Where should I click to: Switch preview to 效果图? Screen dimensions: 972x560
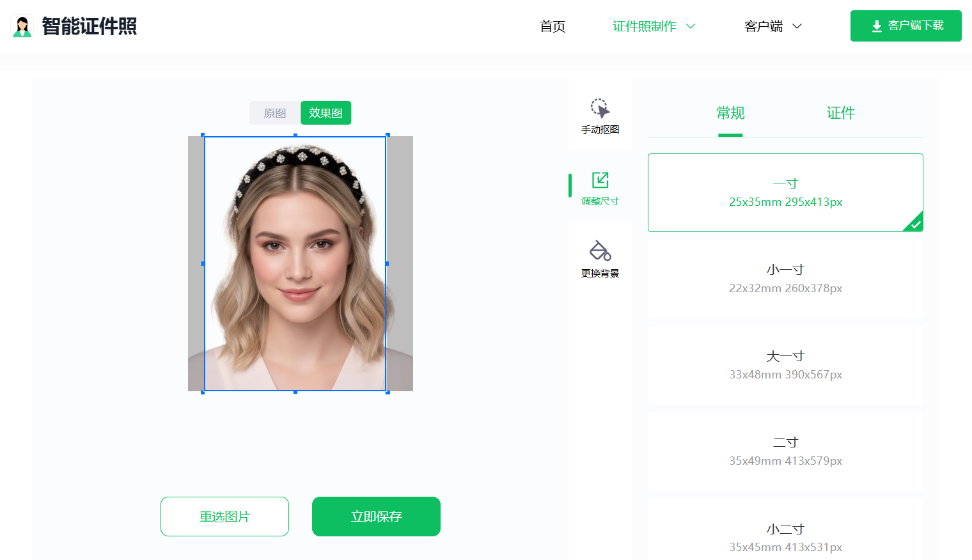(325, 113)
